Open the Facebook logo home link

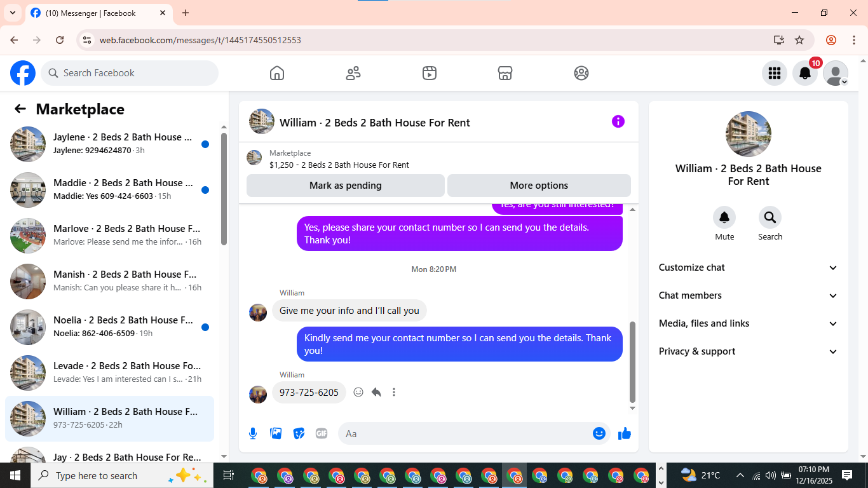point(23,73)
